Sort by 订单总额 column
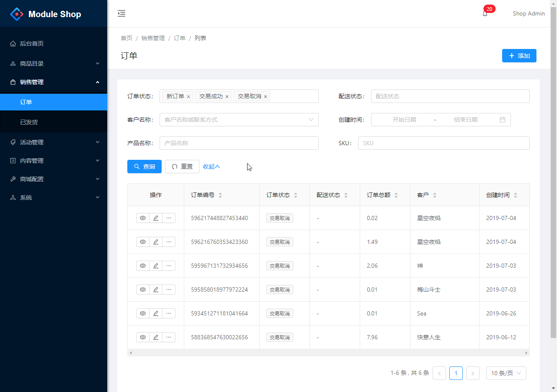 [396, 195]
